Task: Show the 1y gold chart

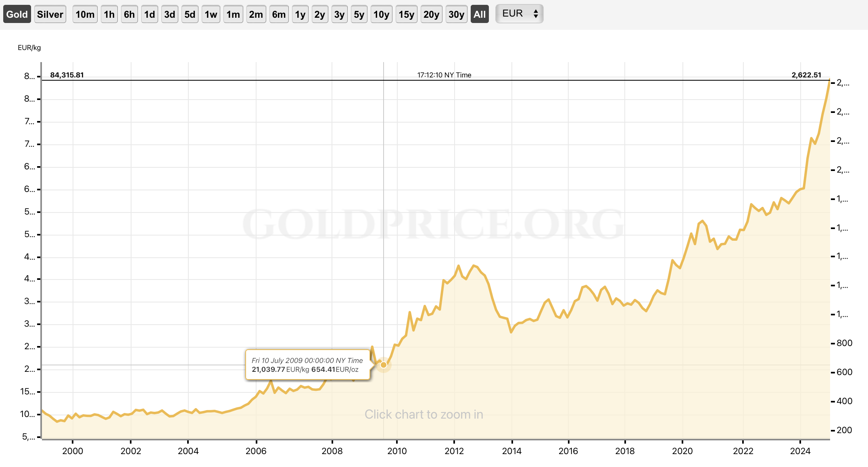Action: pos(300,15)
